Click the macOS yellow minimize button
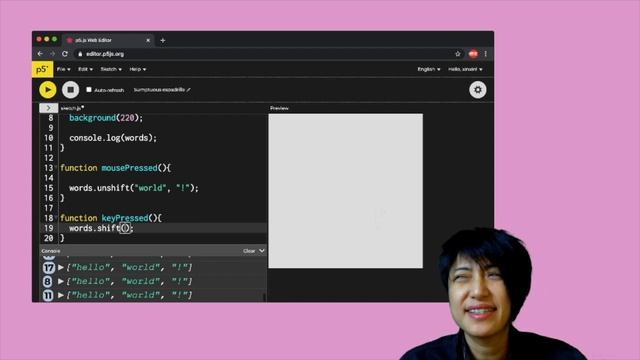 pos(47,39)
